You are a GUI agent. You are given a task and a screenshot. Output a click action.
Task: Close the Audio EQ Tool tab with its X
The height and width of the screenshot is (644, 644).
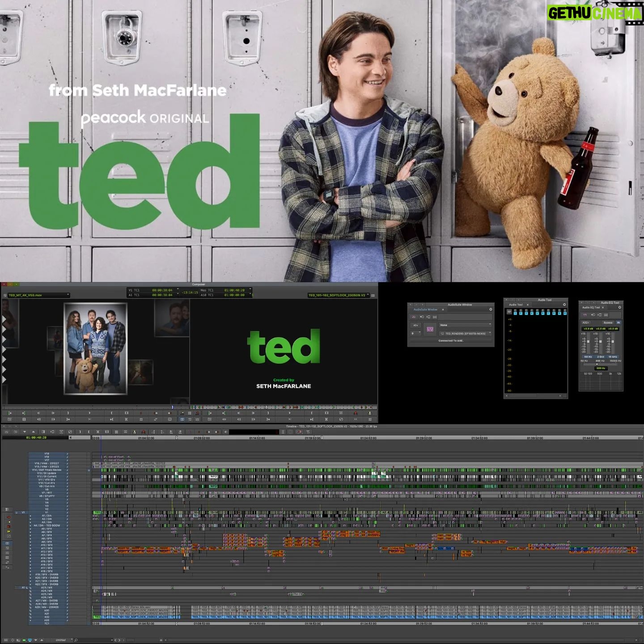click(603, 307)
